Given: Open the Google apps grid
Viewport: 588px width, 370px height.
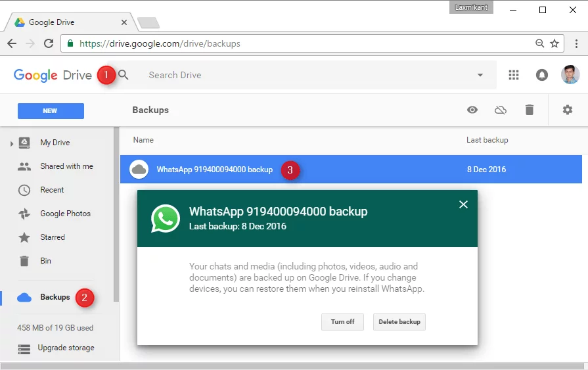Looking at the screenshot, I should (x=514, y=75).
